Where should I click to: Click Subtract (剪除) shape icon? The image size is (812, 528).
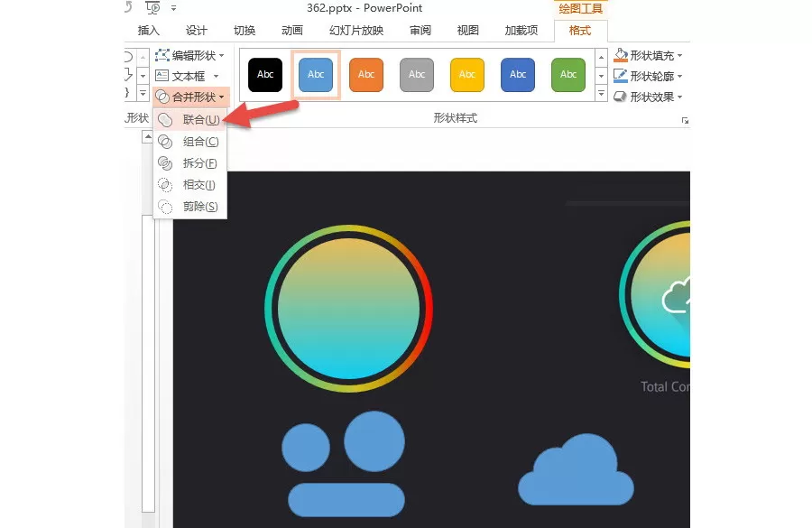[x=165, y=207]
